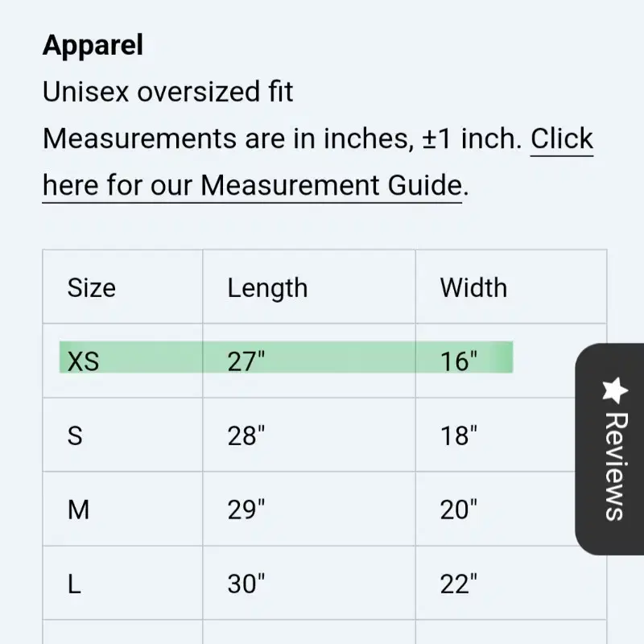Viewport: 644px width, 644px height.
Task: Open the 'Click here for our Measurement Guide' link
Action: coord(318,162)
